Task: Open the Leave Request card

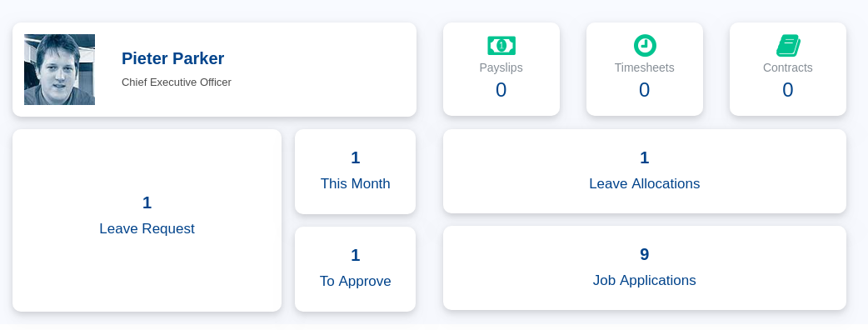Action: tap(147, 220)
